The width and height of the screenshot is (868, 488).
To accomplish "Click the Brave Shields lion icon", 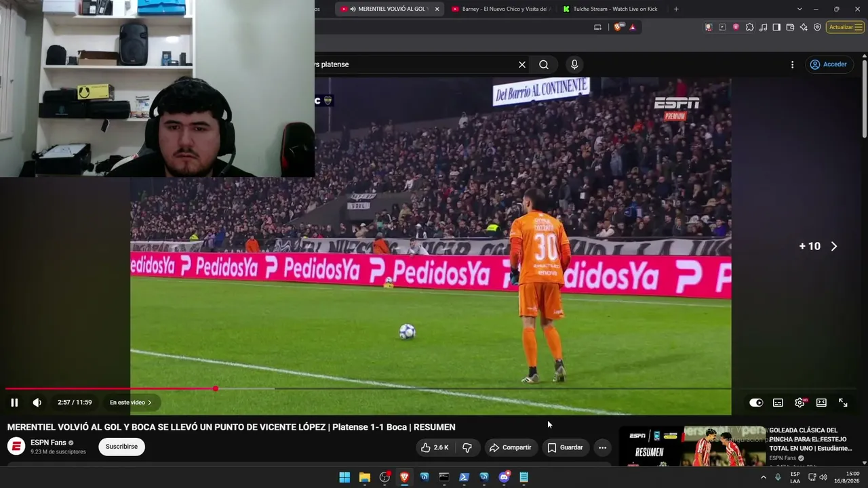I will (618, 27).
